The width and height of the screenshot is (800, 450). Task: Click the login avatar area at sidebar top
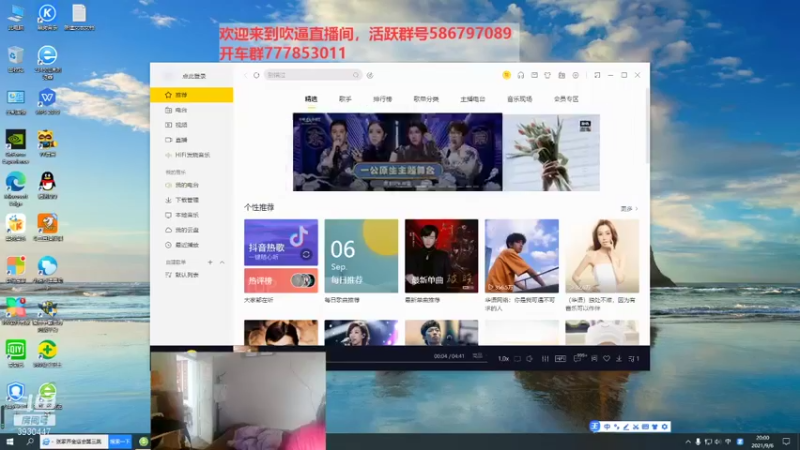[169, 76]
